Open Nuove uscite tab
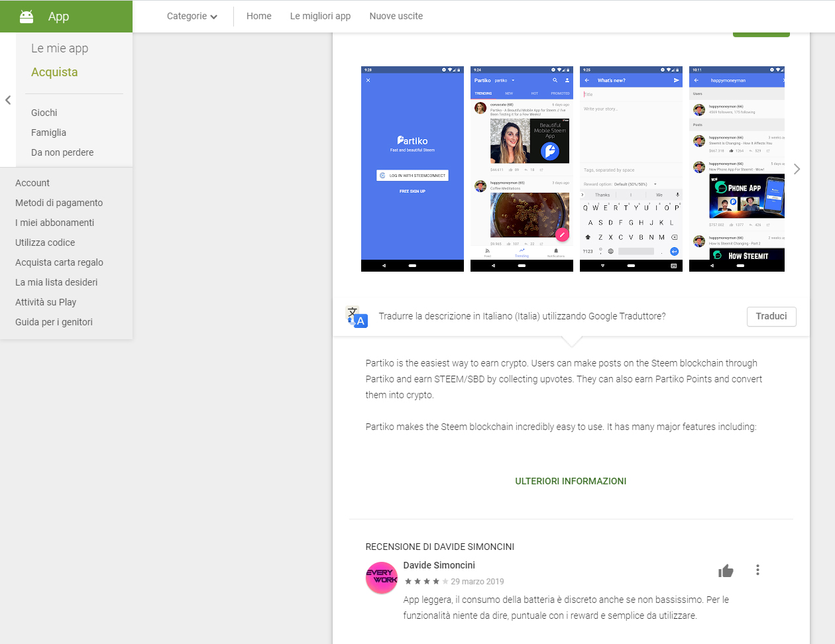Image resolution: width=835 pixels, height=644 pixels. pos(396,16)
